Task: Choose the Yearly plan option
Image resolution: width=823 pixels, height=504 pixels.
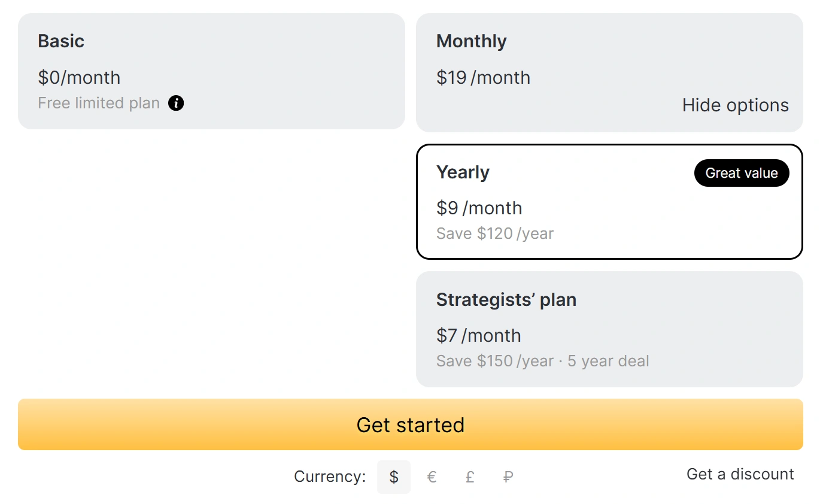Action: pyautogui.click(x=609, y=201)
